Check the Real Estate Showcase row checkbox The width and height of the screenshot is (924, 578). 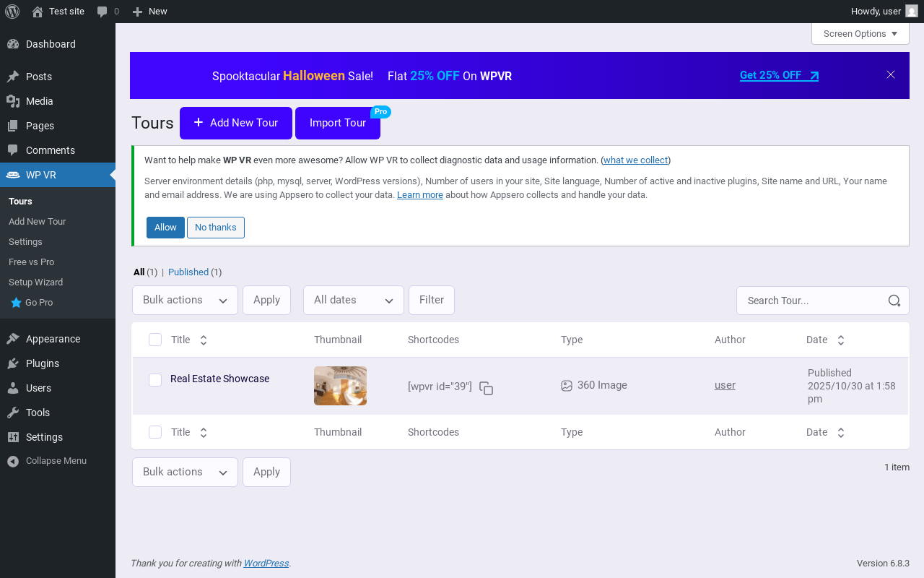tap(155, 380)
